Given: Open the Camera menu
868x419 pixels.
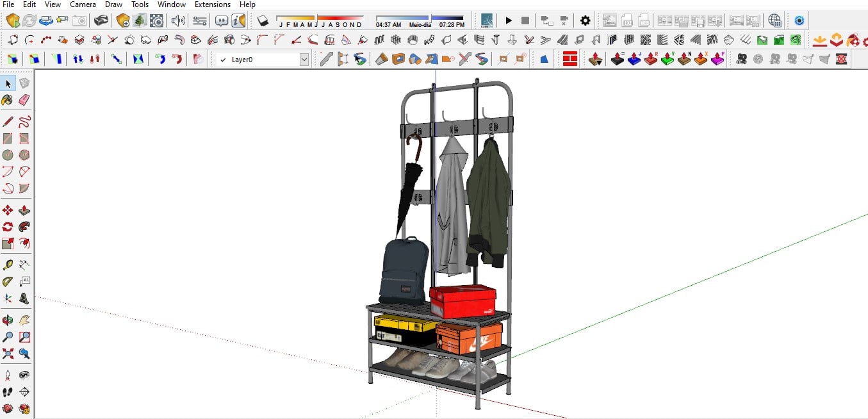Looking at the screenshot, I should (x=83, y=4).
